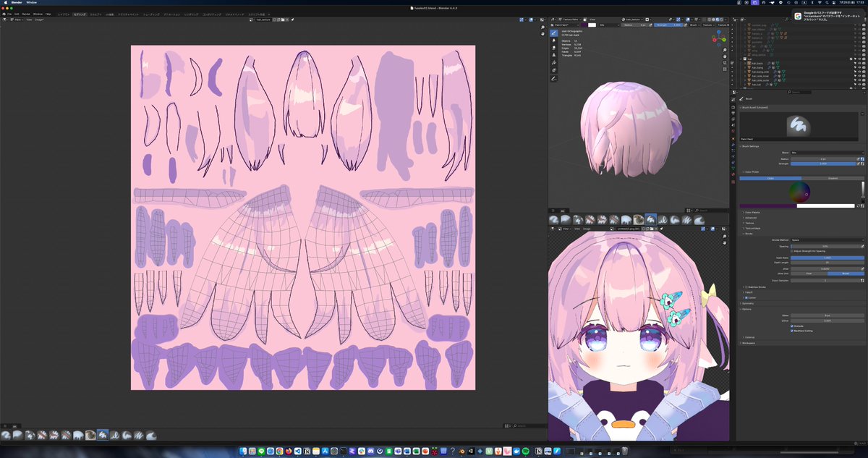Click the Google password notification icon

[x=798, y=16]
